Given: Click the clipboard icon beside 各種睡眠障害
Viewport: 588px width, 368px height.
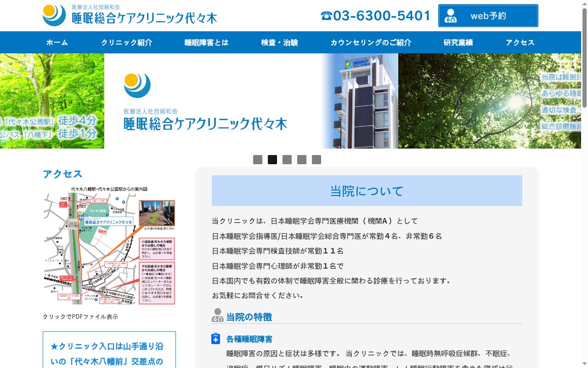Looking at the screenshot, I should click(216, 339).
